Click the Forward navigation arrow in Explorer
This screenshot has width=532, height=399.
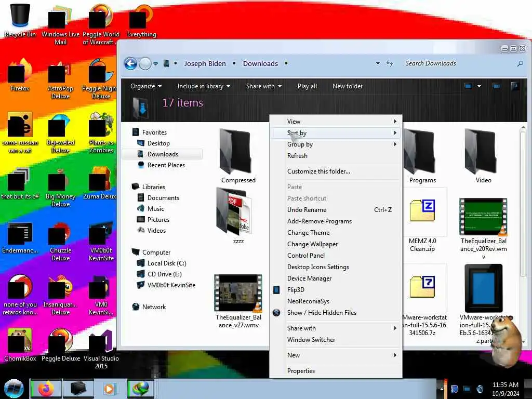(145, 63)
